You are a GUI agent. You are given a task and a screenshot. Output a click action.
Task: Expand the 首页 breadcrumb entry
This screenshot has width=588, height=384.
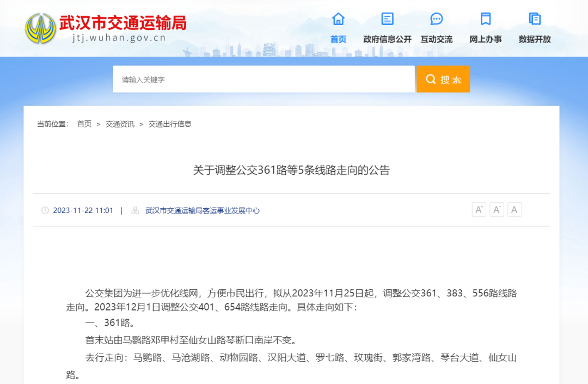pos(83,124)
